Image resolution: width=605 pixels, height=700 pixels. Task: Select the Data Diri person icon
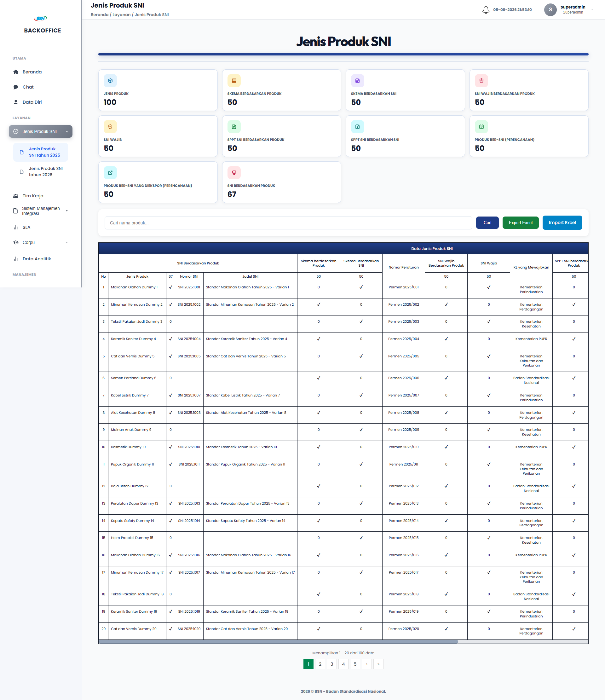[x=15, y=102]
